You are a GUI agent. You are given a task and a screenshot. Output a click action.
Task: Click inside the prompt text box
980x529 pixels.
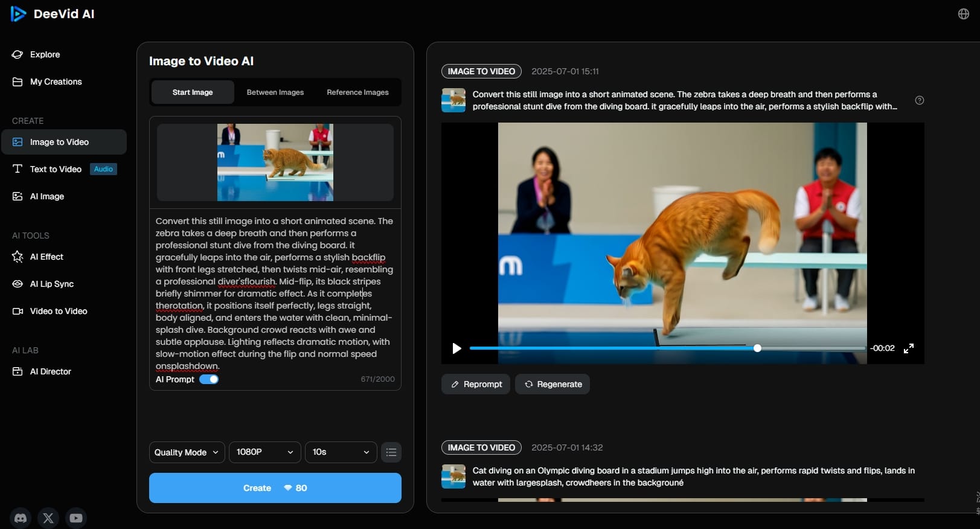click(x=275, y=293)
